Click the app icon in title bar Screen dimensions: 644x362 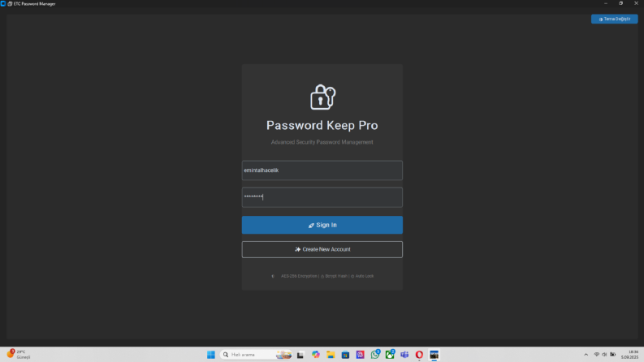coord(3,4)
